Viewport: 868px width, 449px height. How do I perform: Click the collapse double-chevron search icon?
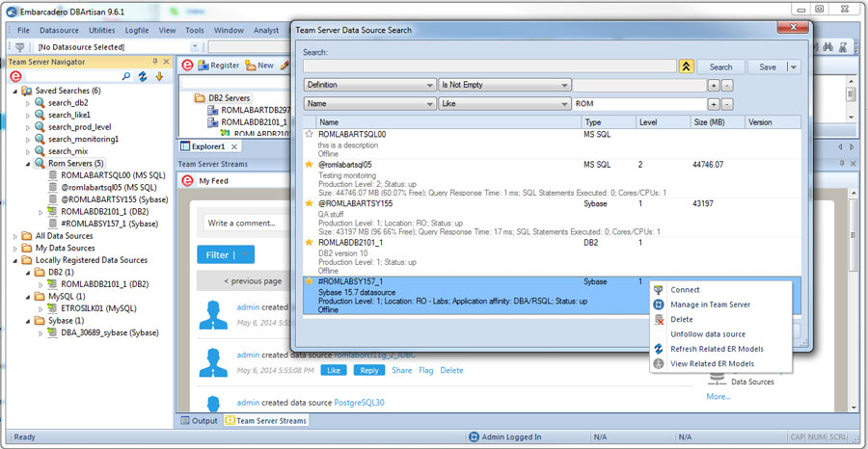point(686,66)
